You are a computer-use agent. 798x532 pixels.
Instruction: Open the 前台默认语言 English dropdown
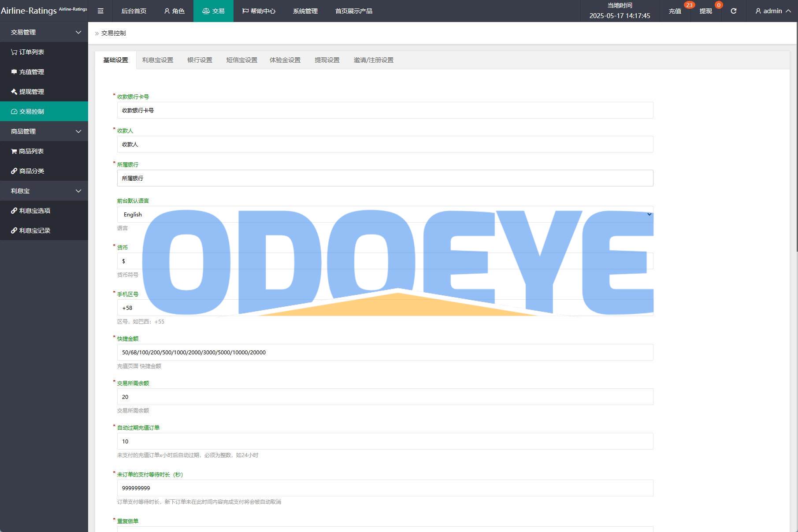pos(385,214)
